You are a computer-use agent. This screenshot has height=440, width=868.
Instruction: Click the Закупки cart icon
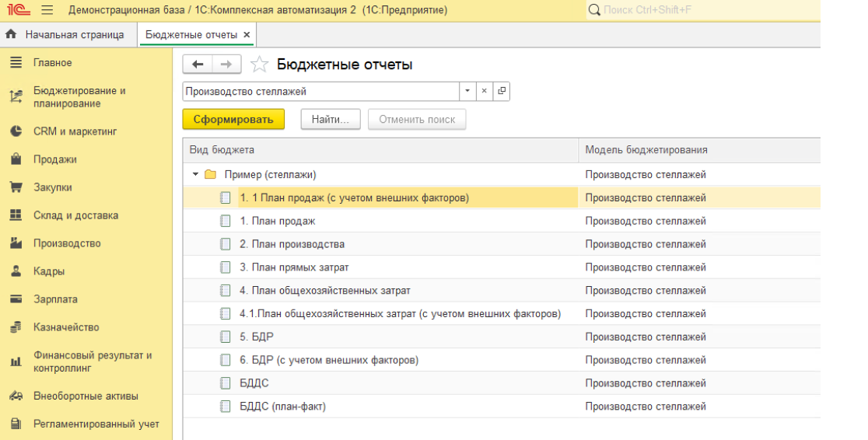point(16,187)
